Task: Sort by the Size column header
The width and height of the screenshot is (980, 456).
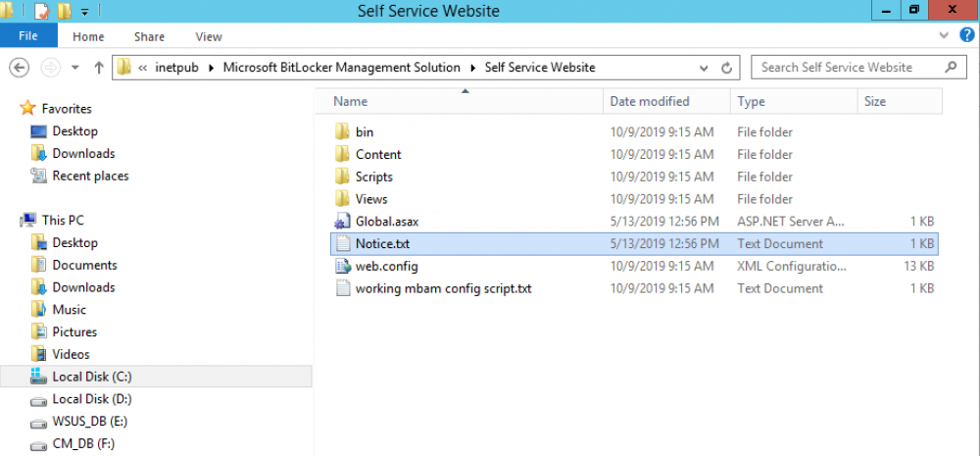Action: click(900, 101)
